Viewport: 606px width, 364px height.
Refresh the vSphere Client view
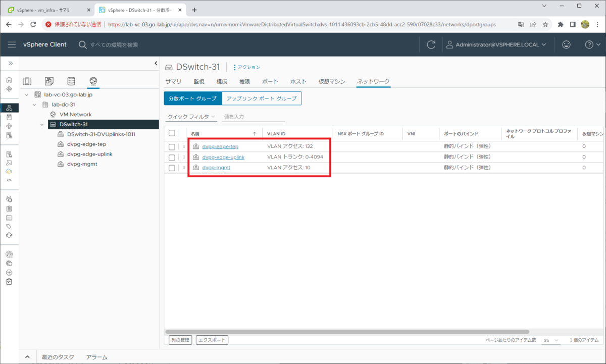[x=431, y=44]
